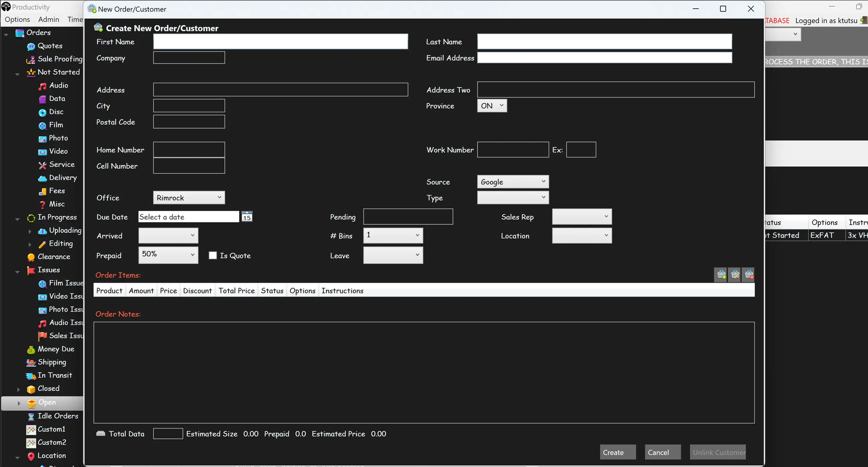Expand the Issues tree section
Image resolution: width=868 pixels, height=467 pixels.
[x=17, y=270]
